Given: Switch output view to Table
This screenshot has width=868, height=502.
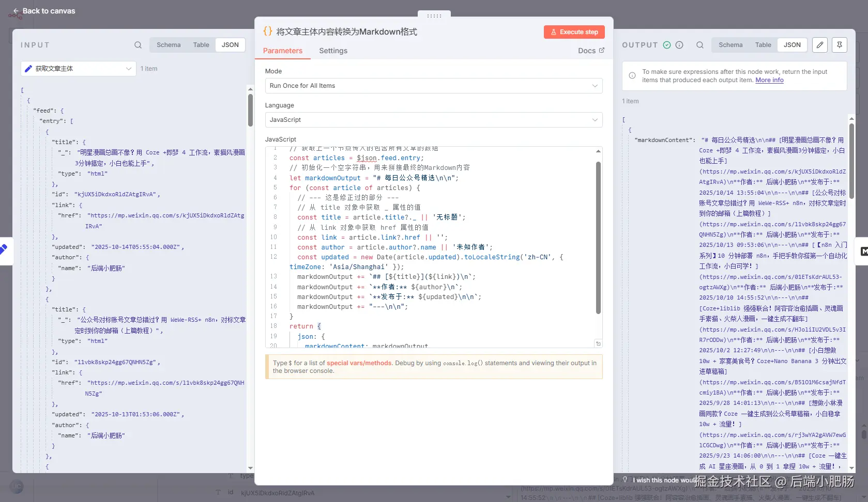Looking at the screenshot, I should pos(763,45).
